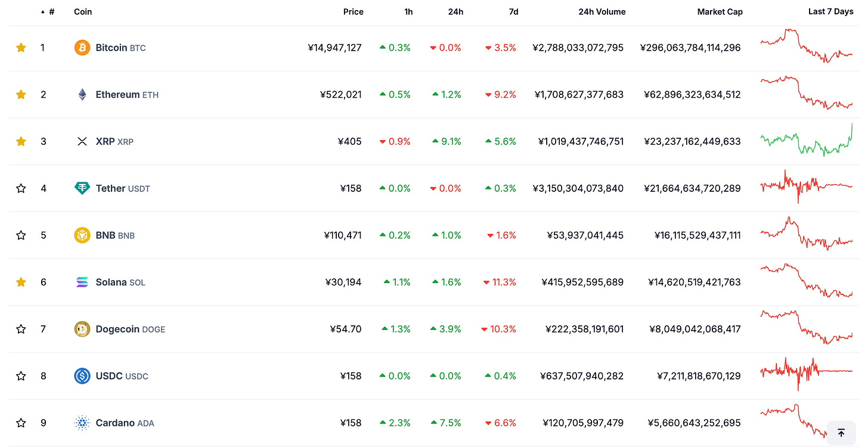Viewport: 868px width, 448px height.
Task: Click Dogecoin price ¥54.70
Action: coord(346,329)
